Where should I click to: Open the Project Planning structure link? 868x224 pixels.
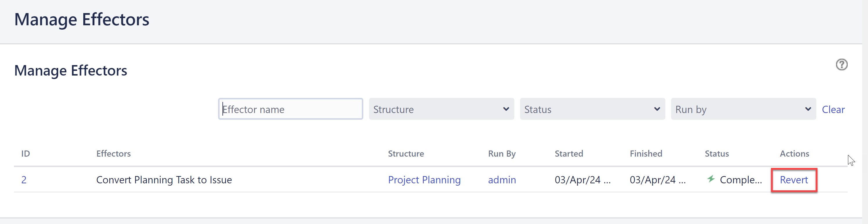pyautogui.click(x=424, y=180)
